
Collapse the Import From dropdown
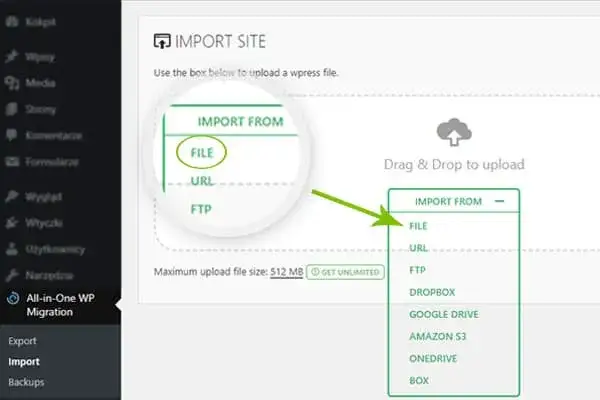pos(499,201)
